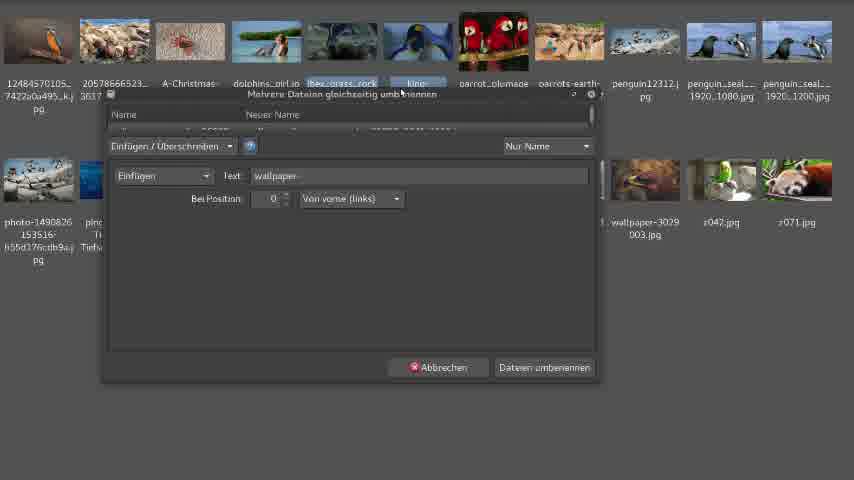Screen dimensions: 854x480
Task: Open the Einfügen / Überschreiben dropdown
Action: tap(172, 146)
